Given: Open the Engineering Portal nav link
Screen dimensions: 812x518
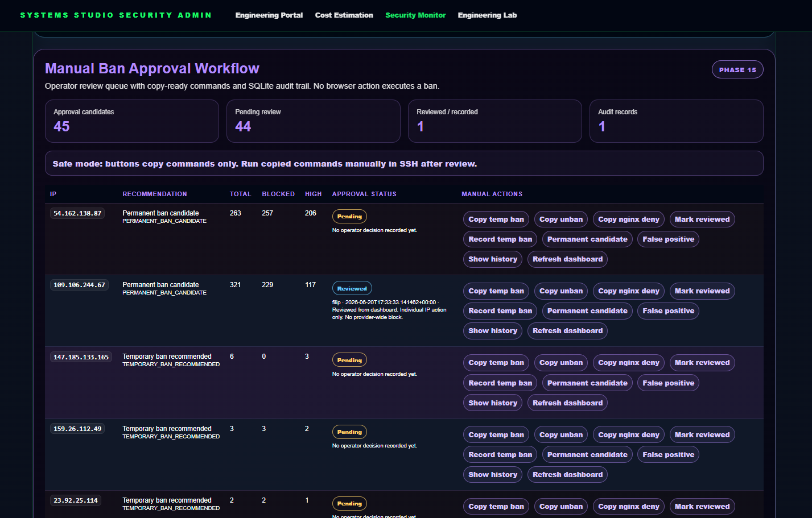Looking at the screenshot, I should point(269,15).
